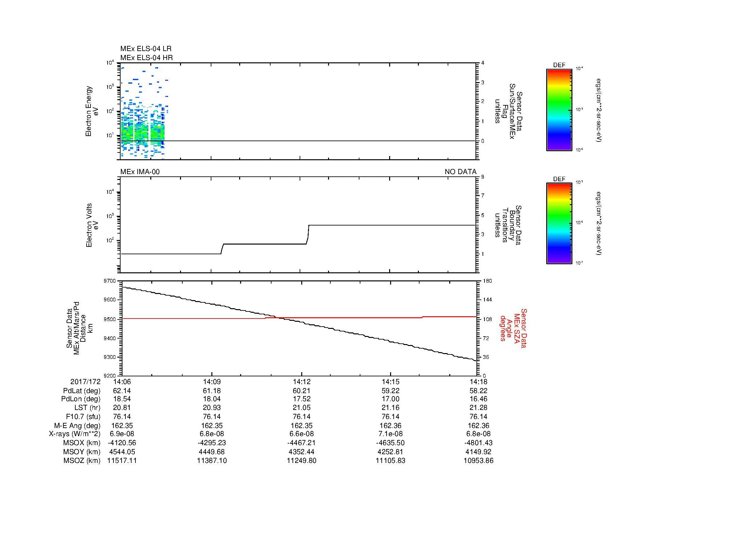Click the 'LST (hr)' row label

pos(88,408)
